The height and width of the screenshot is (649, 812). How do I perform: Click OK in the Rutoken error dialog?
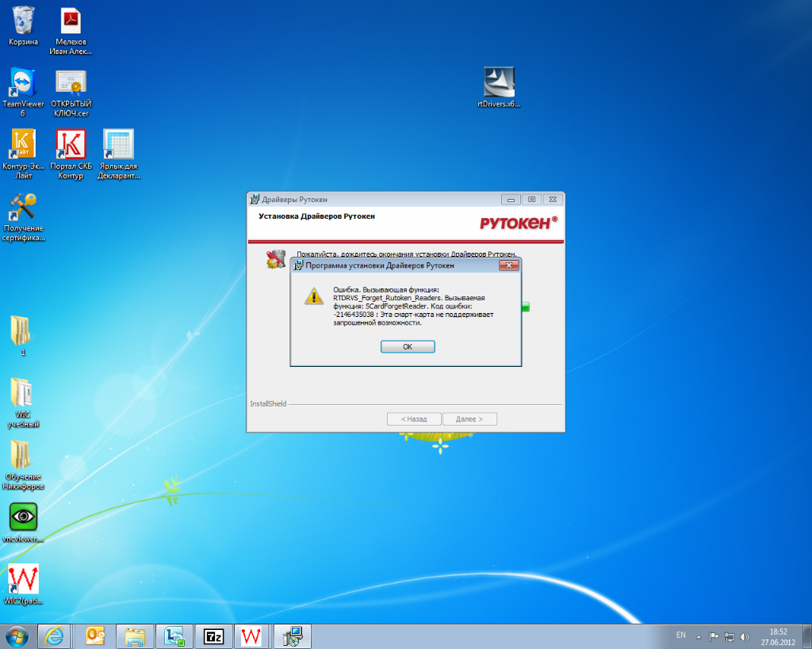pos(408,346)
